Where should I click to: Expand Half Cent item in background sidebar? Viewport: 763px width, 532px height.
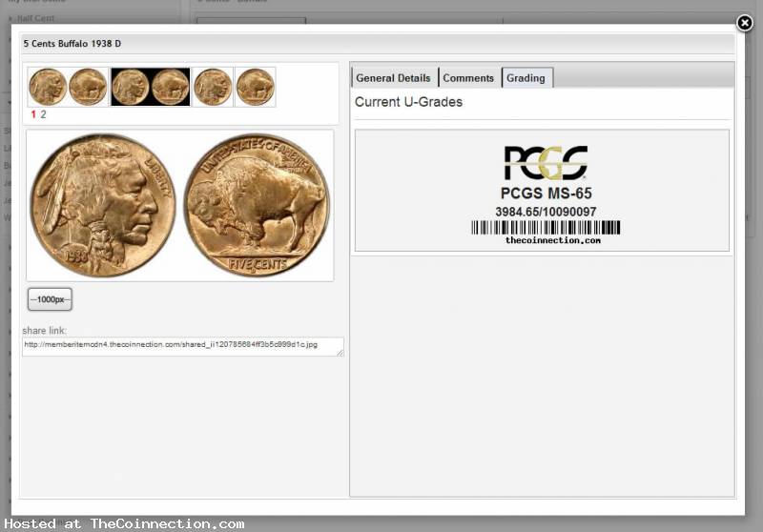click(x=31, y=18)
